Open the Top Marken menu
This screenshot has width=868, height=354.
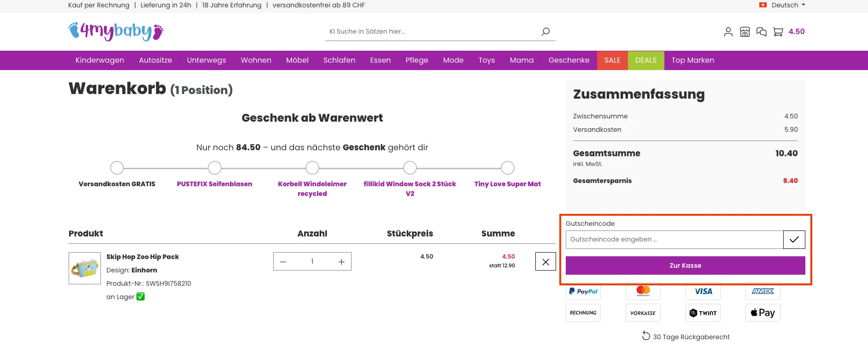693,60
